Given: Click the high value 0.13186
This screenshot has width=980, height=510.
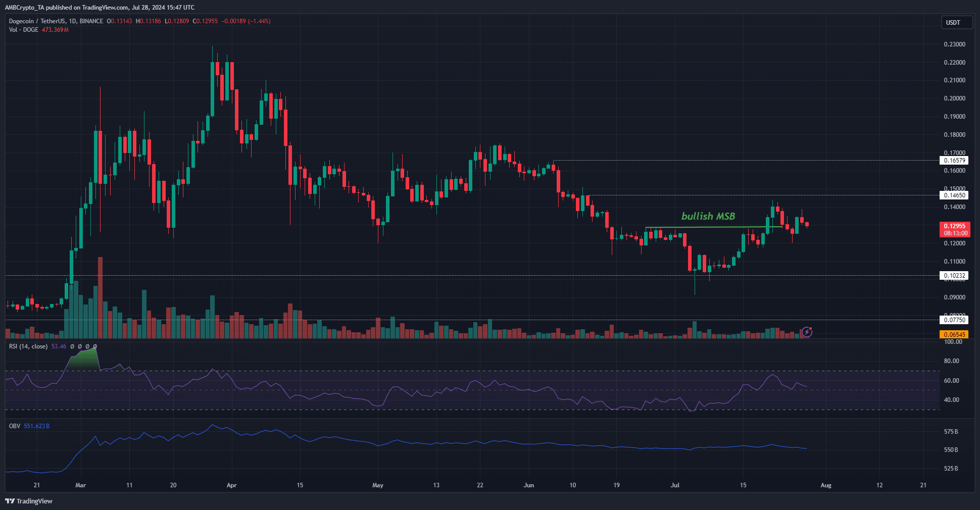Looking at the screenshot, I should (151, 21).
